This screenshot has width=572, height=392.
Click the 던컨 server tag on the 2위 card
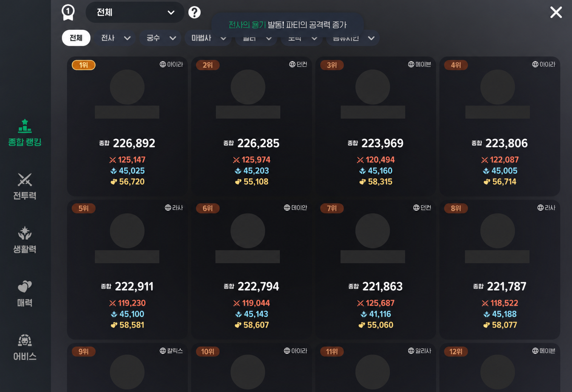tap(298, 64)
